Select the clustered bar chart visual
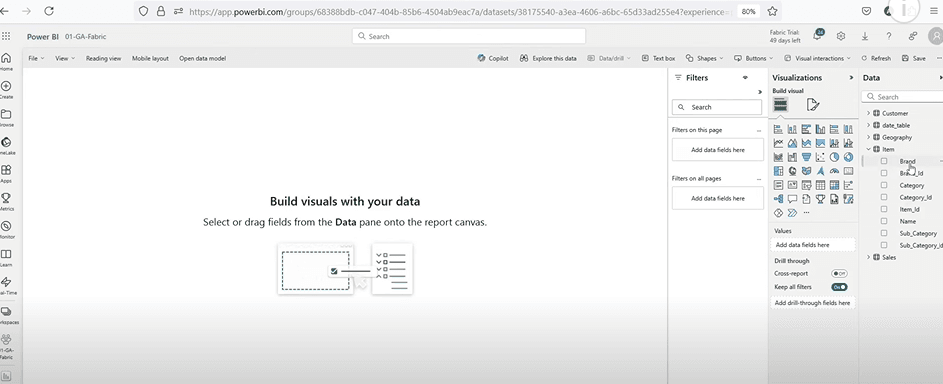Viewport: 943px width, 384px height. tap(806, 129)
